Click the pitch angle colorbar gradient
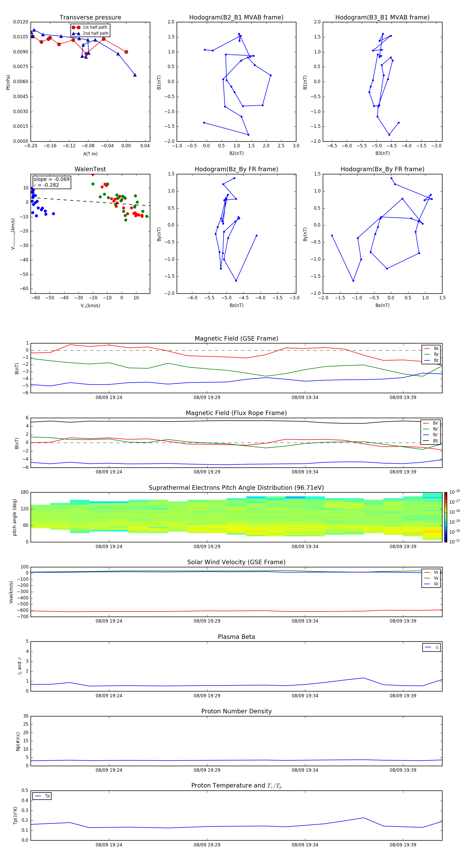Image resolution: width=473 pixels, height=868 pixels. [x=445, y=517]
